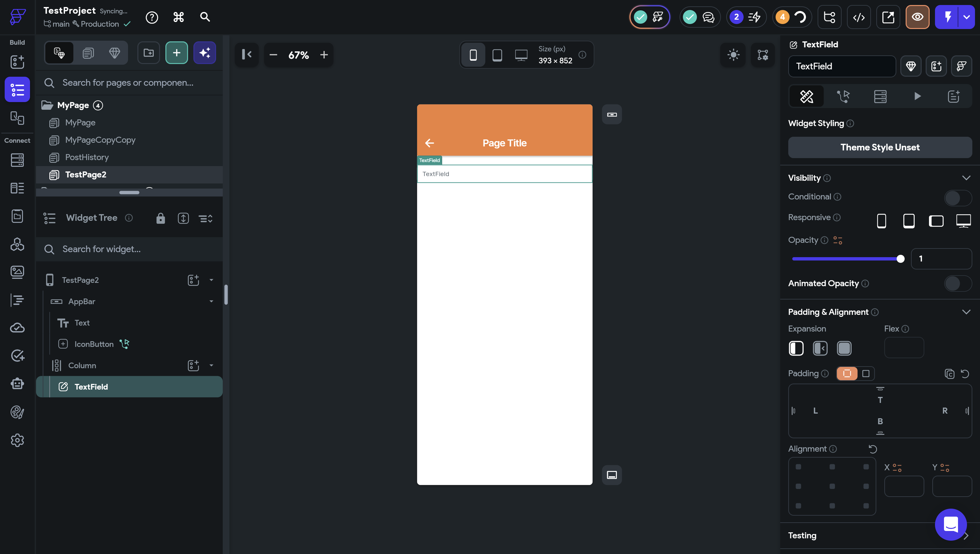980x554 pixels.
Task: Open the Theme Settings paintbrush icon in sidebar
Action: [17, 412]
